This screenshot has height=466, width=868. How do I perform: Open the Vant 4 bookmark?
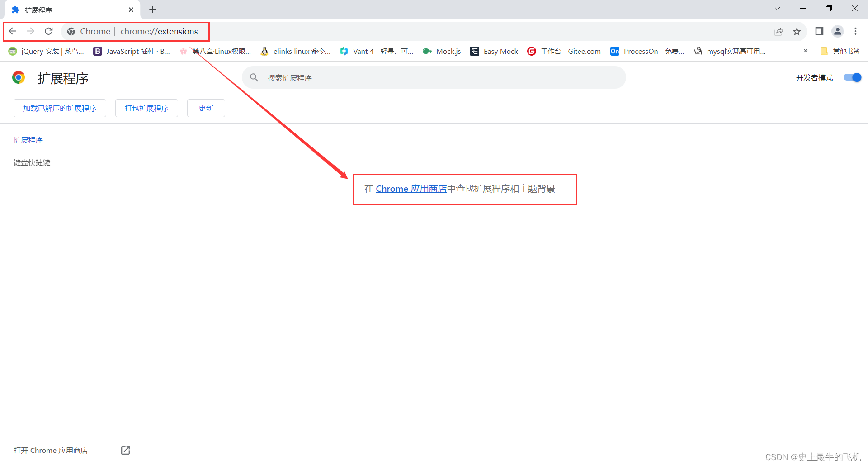[377, 51]
